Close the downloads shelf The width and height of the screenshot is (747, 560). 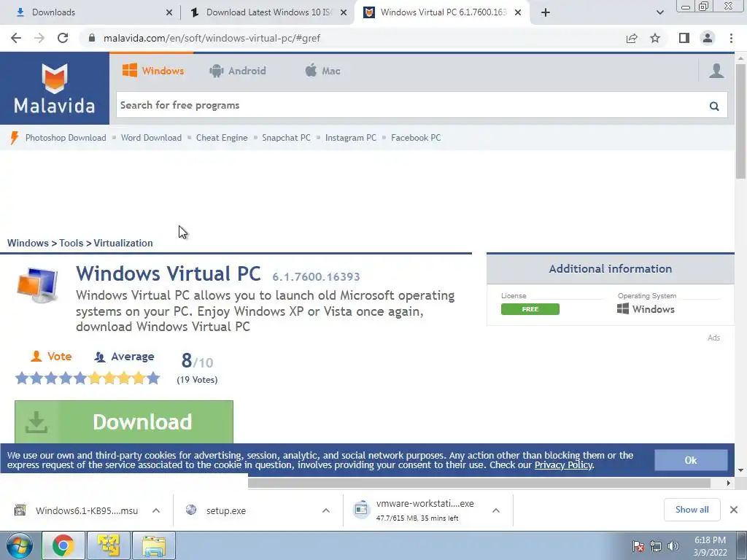coord(734,510)
